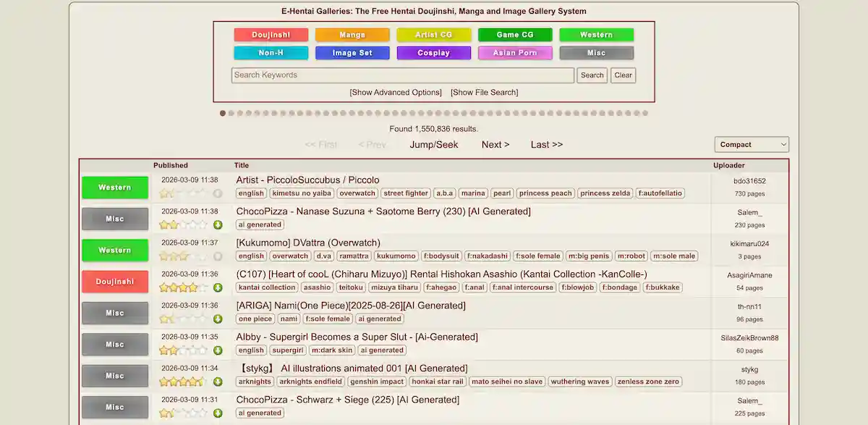Click the green torrent icon for the 230-page gallery
The height and width of the screenshot is (425, 868).
218,225
